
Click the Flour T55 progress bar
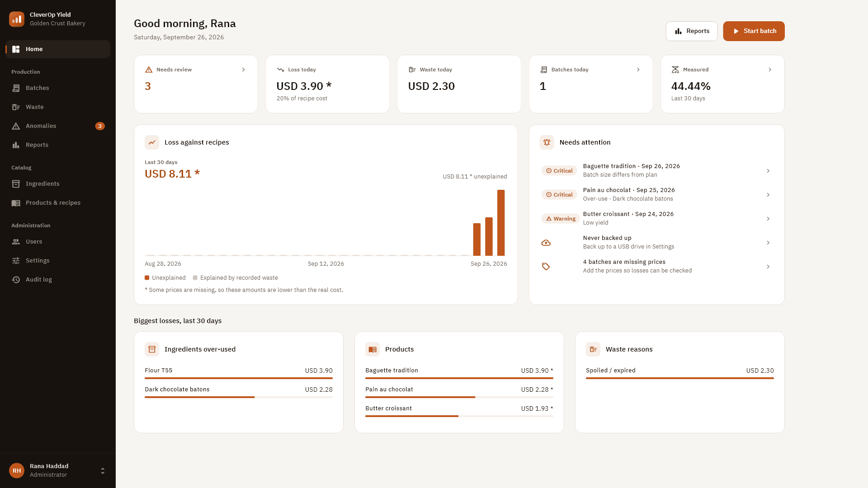tap(239, 378)
